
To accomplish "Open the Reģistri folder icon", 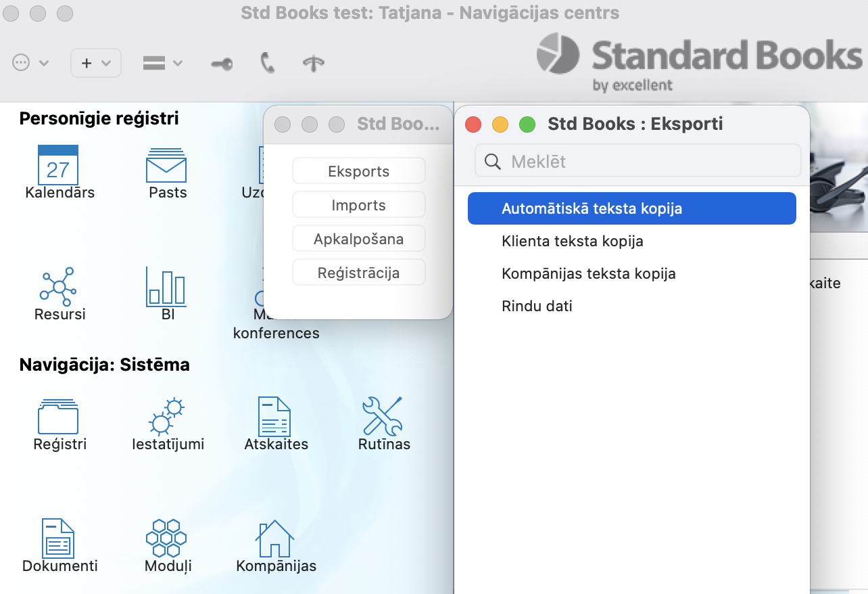I will tap(58, 416).
